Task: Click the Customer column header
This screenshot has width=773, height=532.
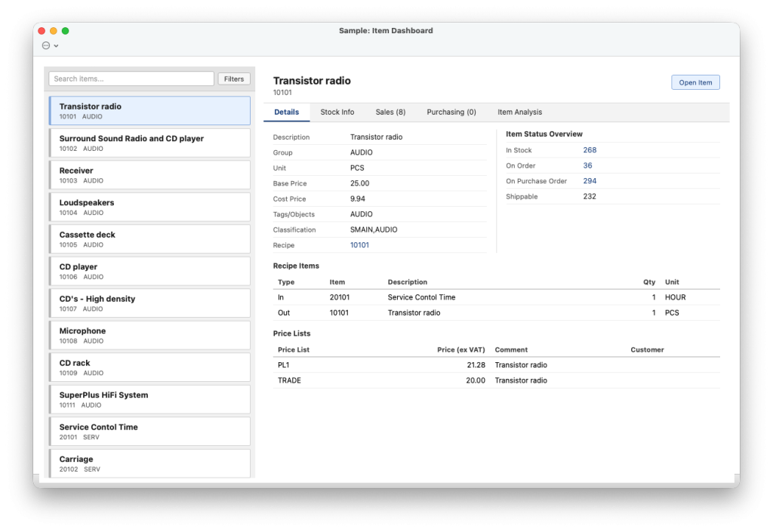Action: [x=647, y=349]
